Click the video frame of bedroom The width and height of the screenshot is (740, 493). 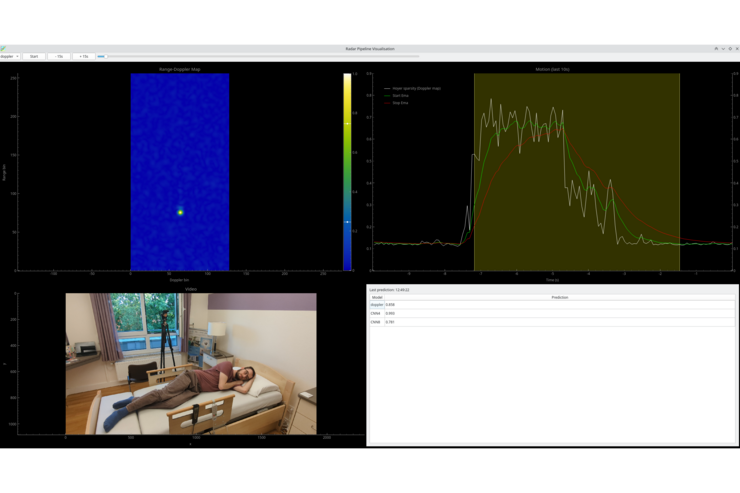click(x=191, y=364)
